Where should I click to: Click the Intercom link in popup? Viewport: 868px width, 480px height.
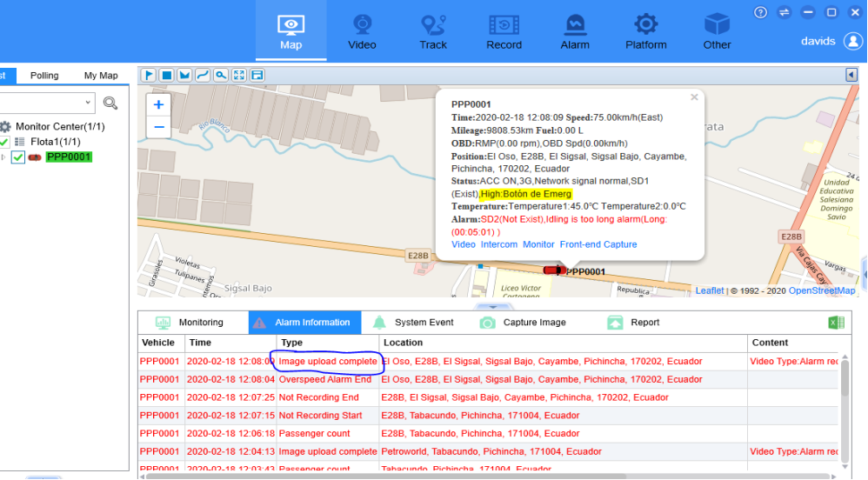498,244
